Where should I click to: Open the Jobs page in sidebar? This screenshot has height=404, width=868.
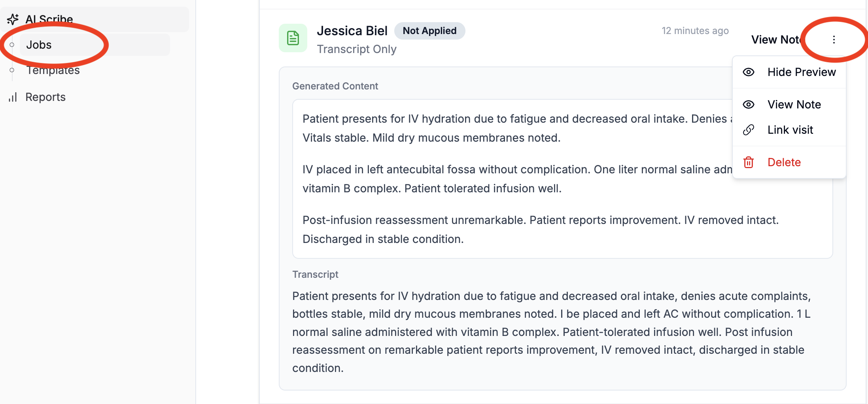click(x=39, y=45)
